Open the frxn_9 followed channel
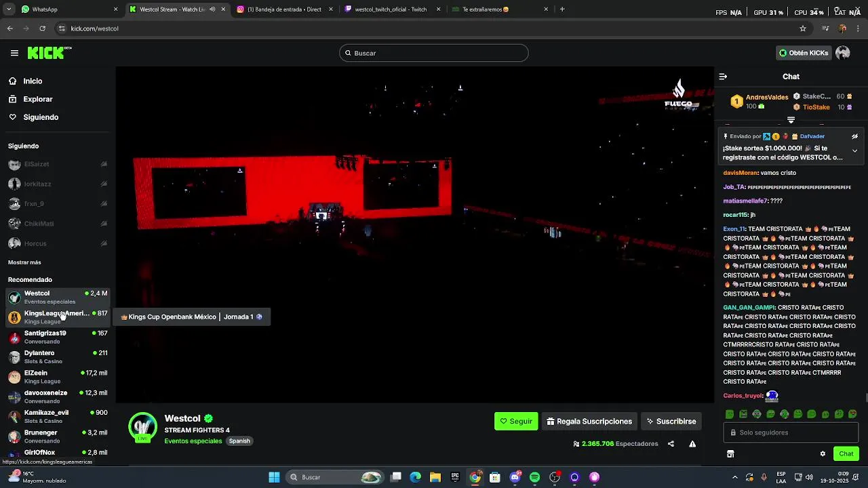Image resolution: width=868 pixels, height=488 pixels. pos(58,204)
